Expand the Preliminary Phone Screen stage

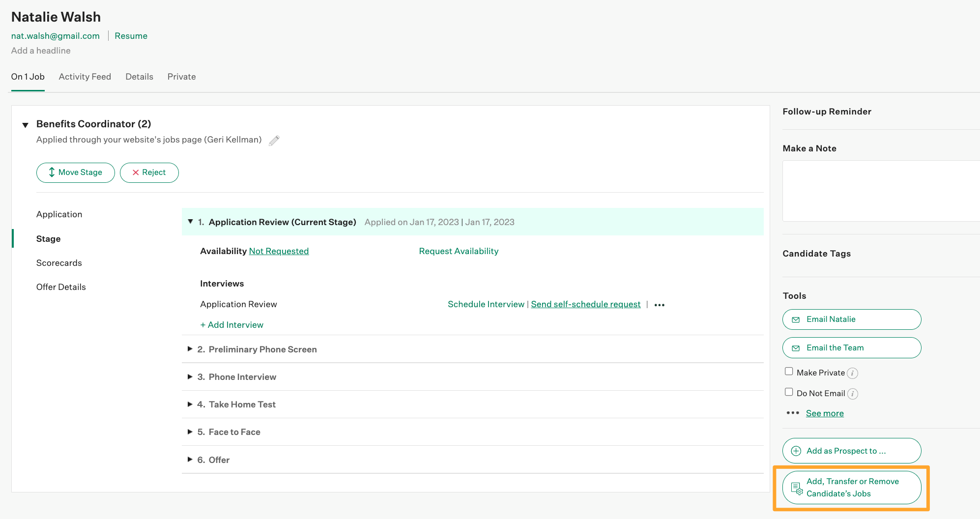point(190,349)
